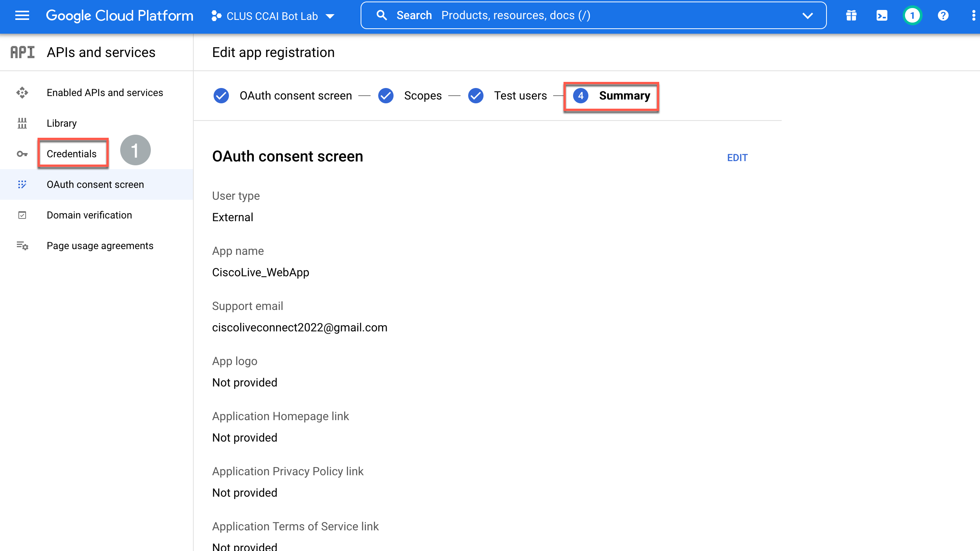This screenshot has height=551, width=980.
Task: Select OAuth consent screen in sidebar
Action: click(x=96, y=184)
